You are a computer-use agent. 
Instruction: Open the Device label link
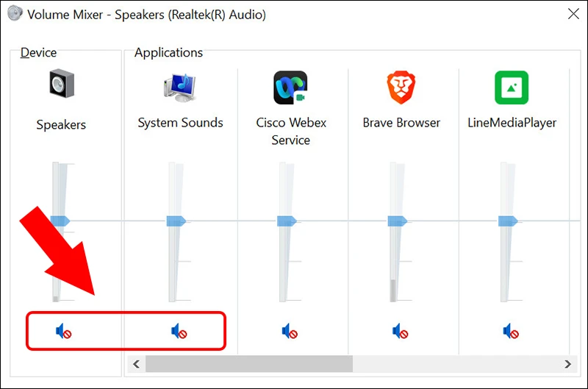coord(38,52)
